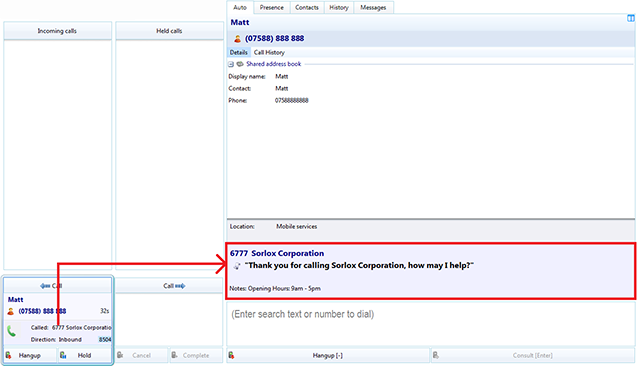Click the contact person icon beside (07588) 888 888 header
639x366 pixels.
[238, 39]
